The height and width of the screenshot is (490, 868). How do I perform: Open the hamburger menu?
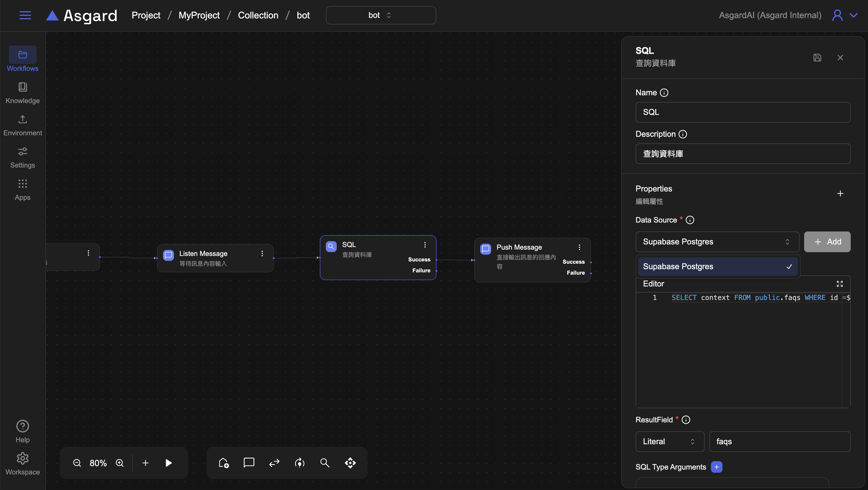pos(25,15)
